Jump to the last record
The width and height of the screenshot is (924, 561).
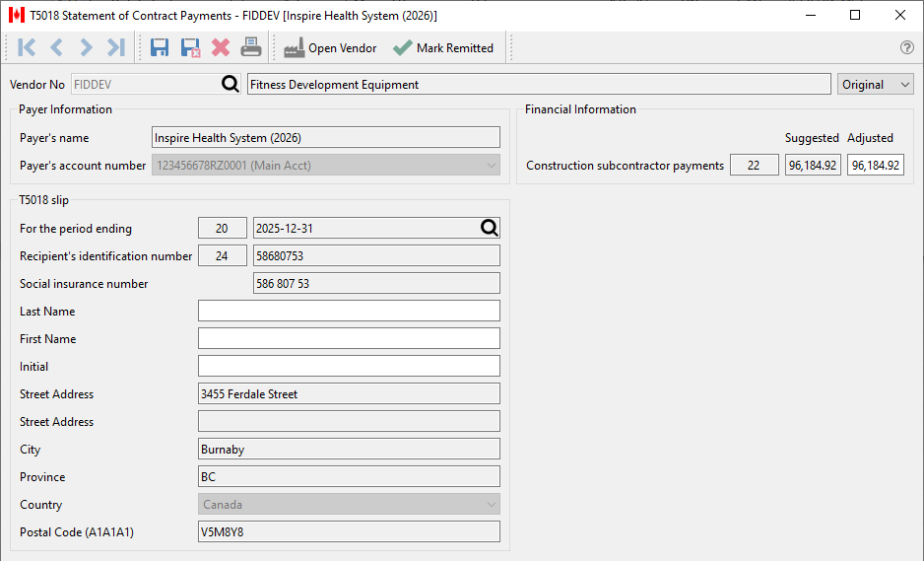116,47
